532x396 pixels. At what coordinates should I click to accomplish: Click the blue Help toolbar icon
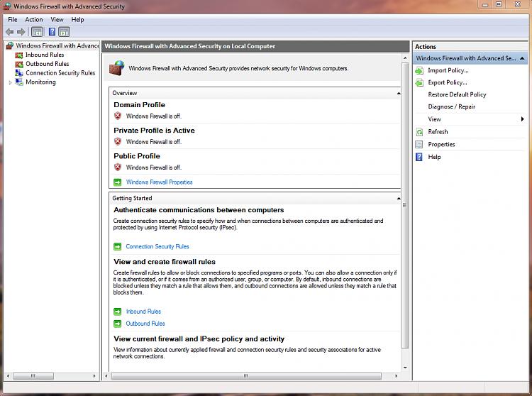pyautogui.click(x=52, y=32)
